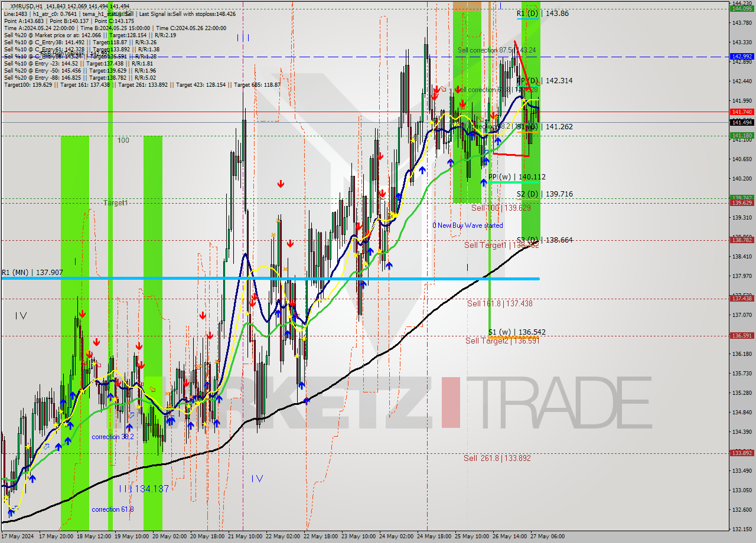Click the red 138.782 price tag
Viewport: 756px width, 543px height.
742,240
